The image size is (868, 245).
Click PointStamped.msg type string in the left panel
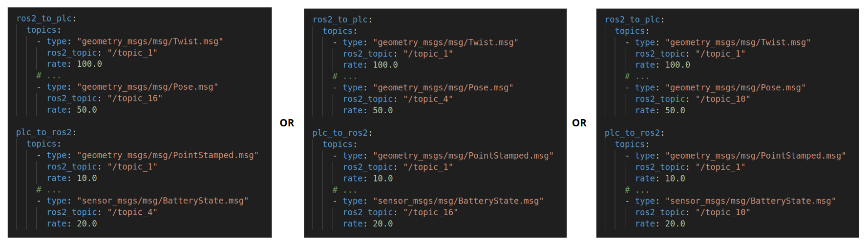pyautogui.click(x=168, y=155)
